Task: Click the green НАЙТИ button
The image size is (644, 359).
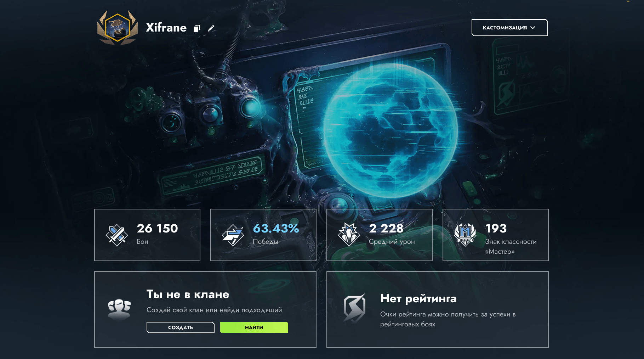Action: click(254, 327)
